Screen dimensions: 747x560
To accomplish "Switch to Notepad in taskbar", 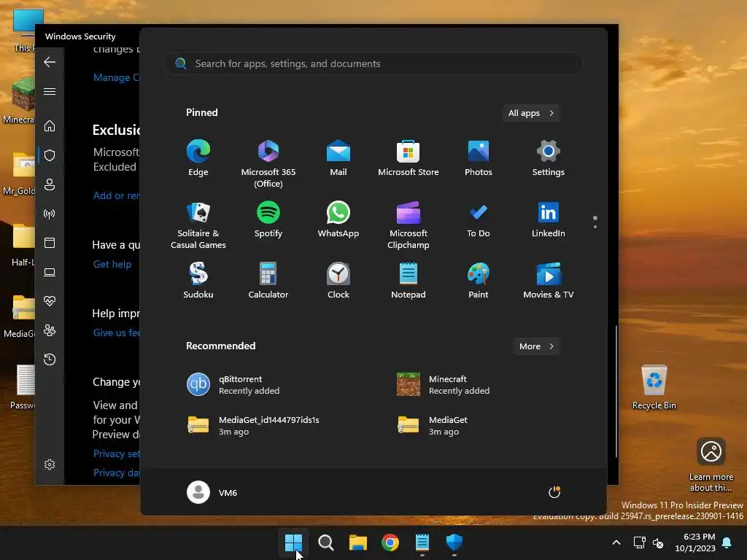I will click(422, 542).
